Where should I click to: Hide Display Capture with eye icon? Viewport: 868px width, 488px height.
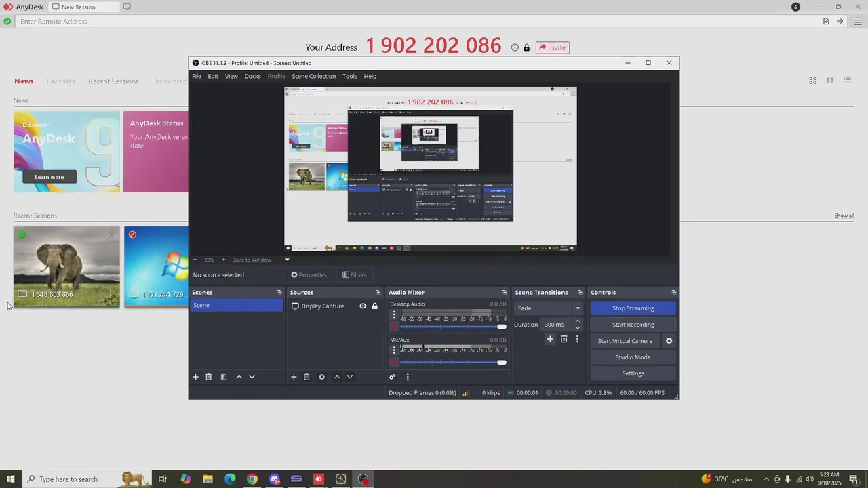click(363, 306)
